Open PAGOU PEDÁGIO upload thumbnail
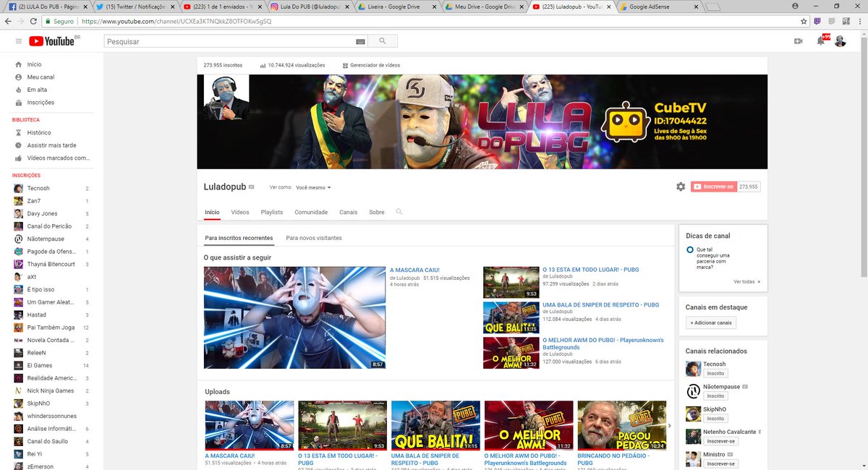This screenshot has width=868, height=470. (622, 426)
